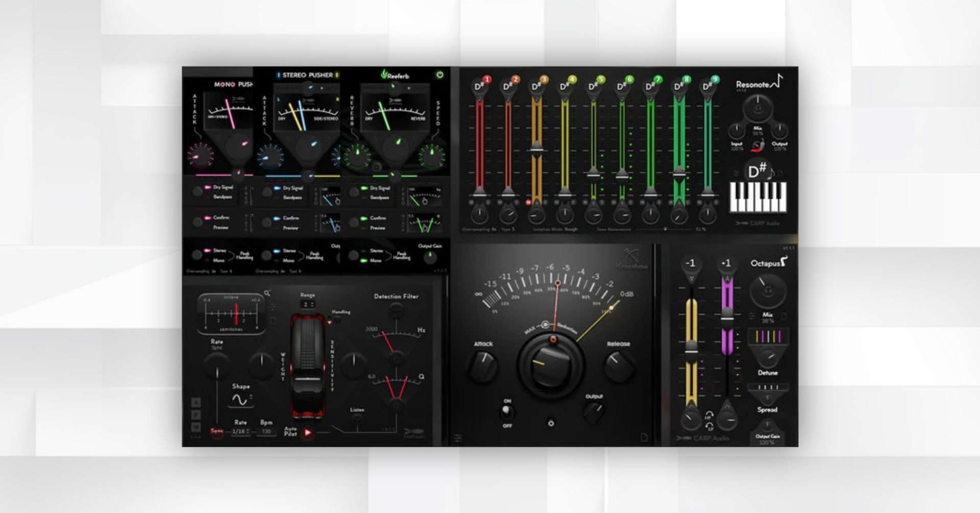Click the Octapus Spread knob
The width and height of the screenshot is (980, 513).
point(767,398)
